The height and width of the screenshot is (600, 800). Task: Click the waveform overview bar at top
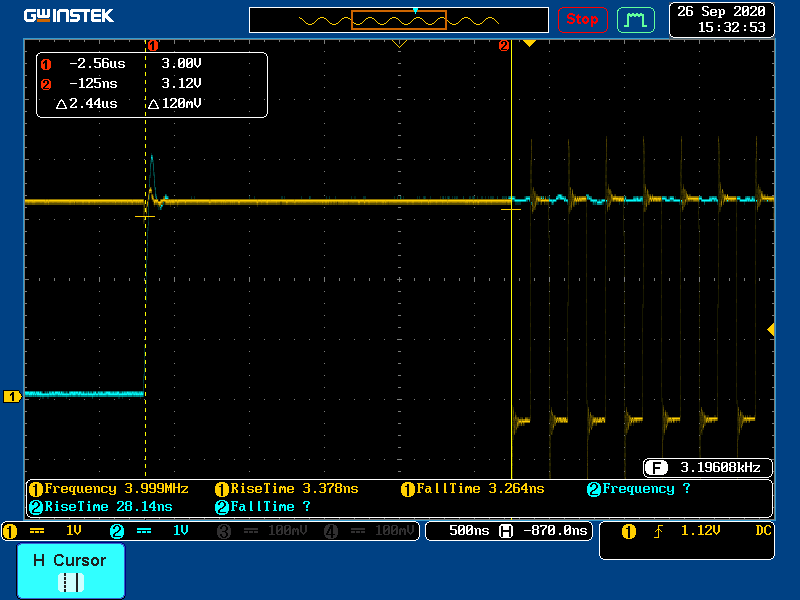[x=399, y=20]
